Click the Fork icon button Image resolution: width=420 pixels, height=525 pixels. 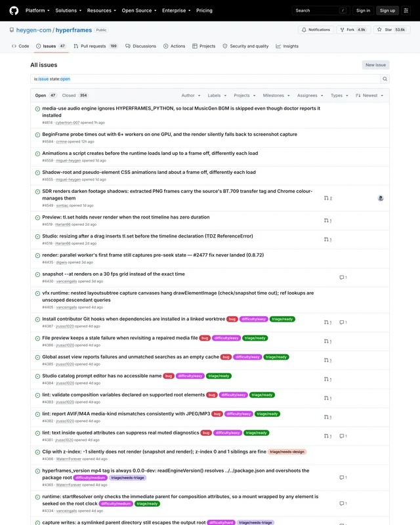click(x=354, y=30)
